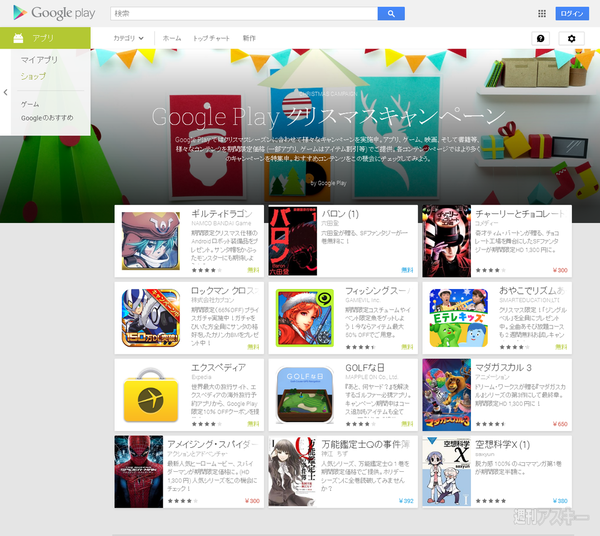Click the エクスペディア suitcase icon

click(151, 395)
